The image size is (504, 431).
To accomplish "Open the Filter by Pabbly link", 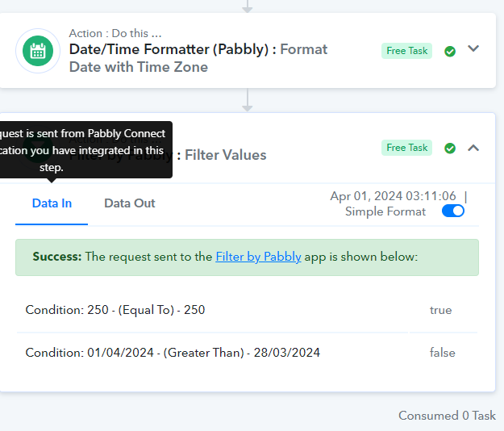I will [258, 257].
